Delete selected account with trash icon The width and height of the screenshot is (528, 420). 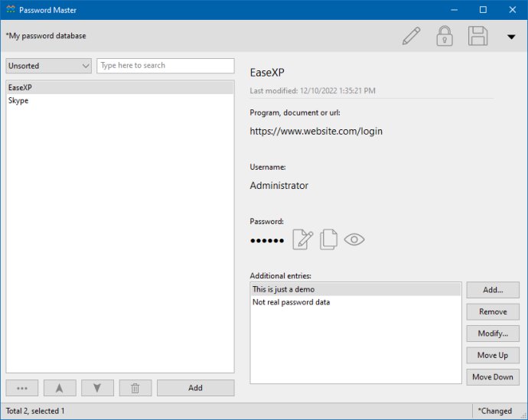[x=135, y=388]
